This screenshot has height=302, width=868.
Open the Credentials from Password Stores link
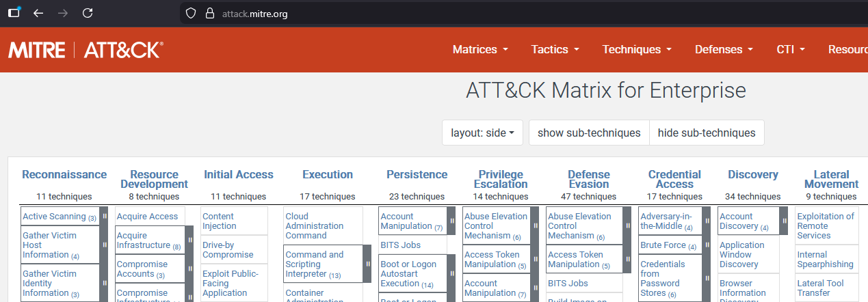coord(663,279)
